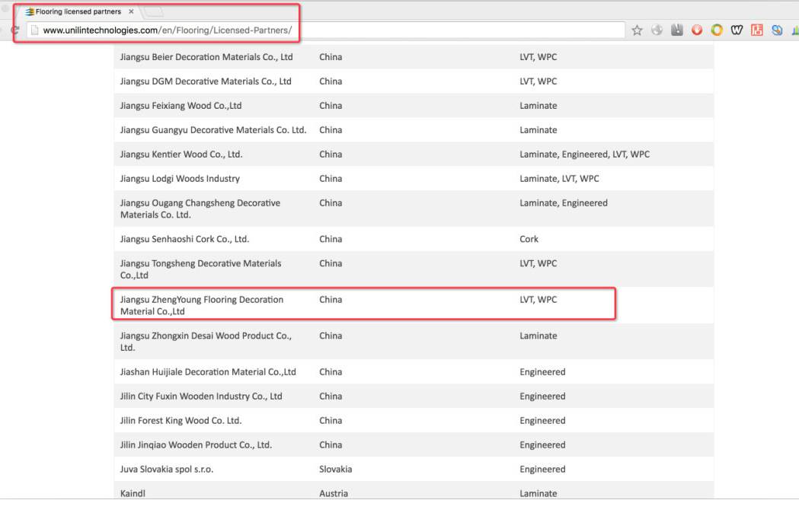Click the orange-green ring extension icon
Viewport: 799px width, 532px height.
[x=717, y=30]
